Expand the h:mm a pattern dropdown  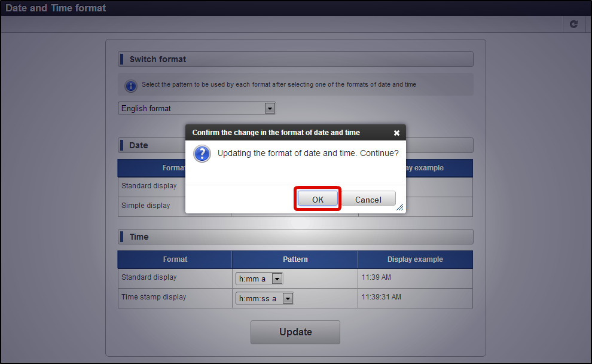point(259,279)
